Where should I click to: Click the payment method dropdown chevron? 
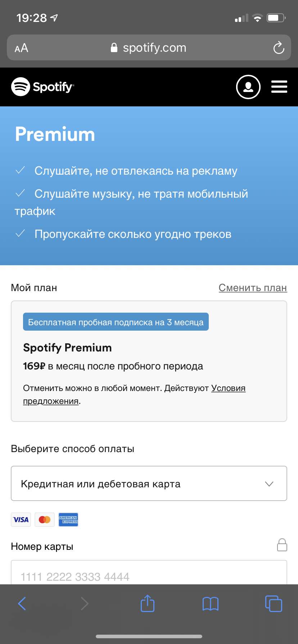(x=269, y=484)
